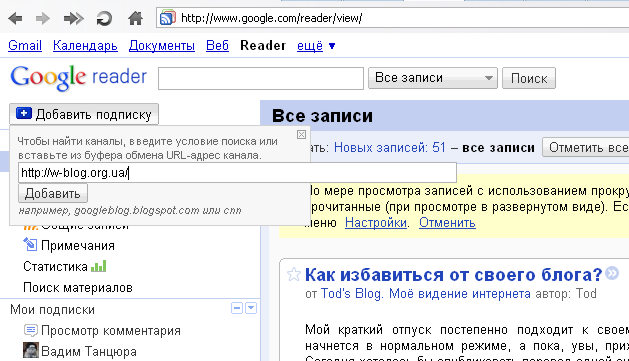This screenshot has width=629, height=361.
Task: Reload the page with the refresh icon
Action: tap(104, 18)
